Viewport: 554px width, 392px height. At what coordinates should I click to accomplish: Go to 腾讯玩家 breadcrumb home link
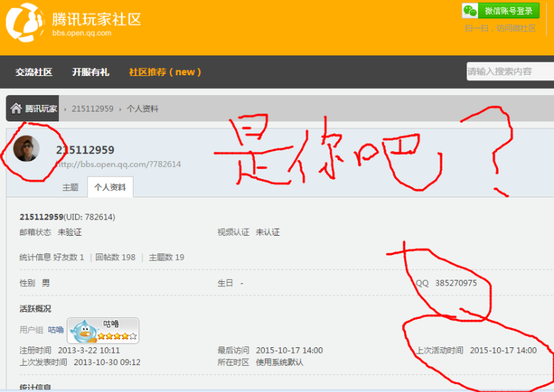40,109
